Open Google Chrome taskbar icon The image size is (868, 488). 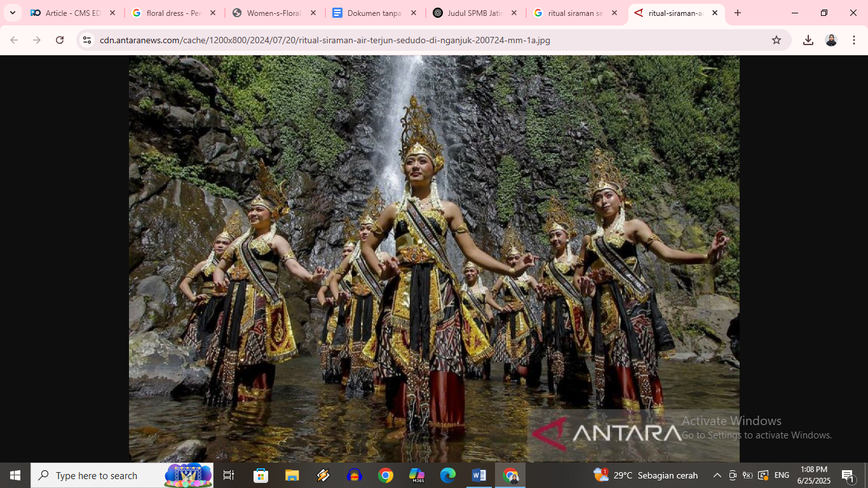click(x=385, y=475)
